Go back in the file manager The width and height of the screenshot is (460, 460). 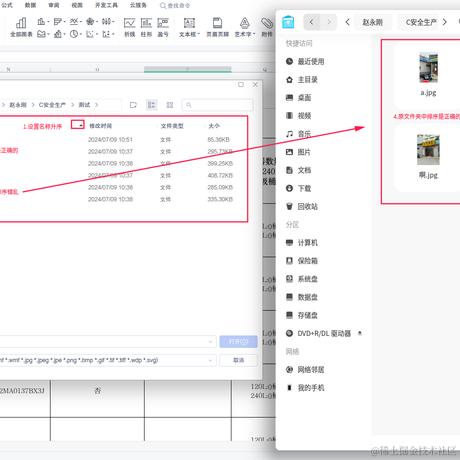(311, 22)
